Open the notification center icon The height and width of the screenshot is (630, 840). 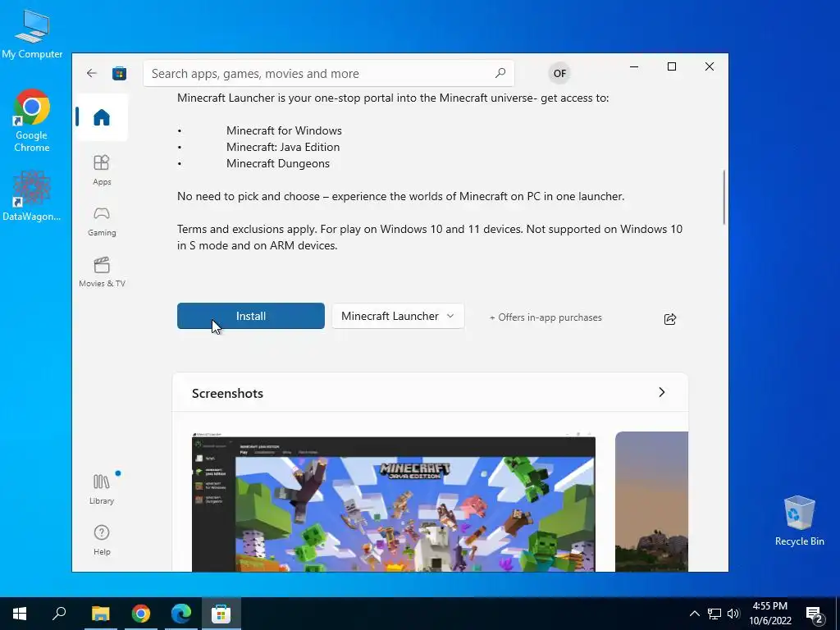816,614
